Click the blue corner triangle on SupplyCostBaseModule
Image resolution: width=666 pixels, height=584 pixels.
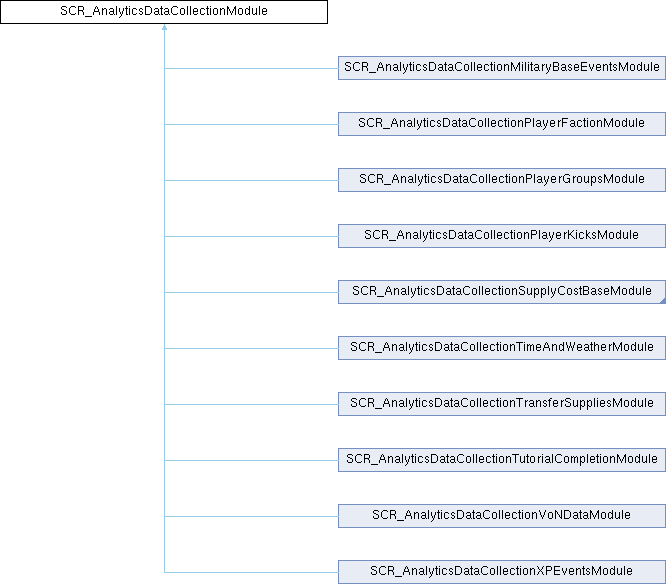[x=661, y=300]
